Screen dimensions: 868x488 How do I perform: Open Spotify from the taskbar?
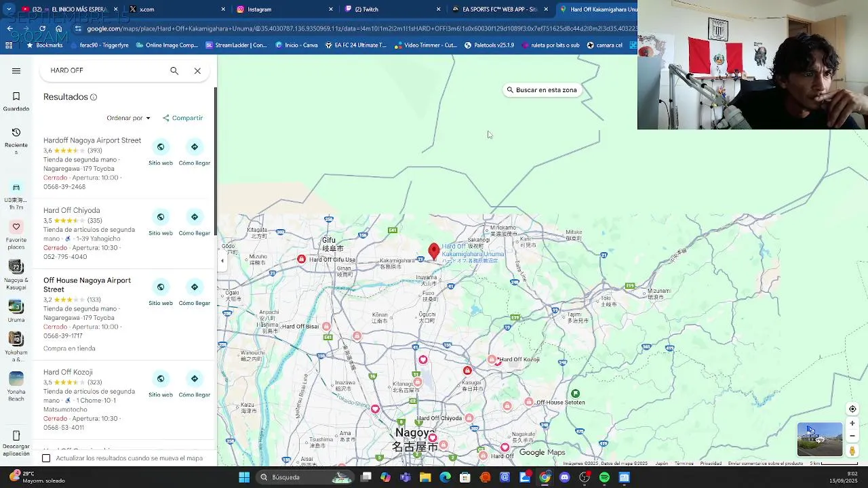pyautogui.click(x=604, y=477)
